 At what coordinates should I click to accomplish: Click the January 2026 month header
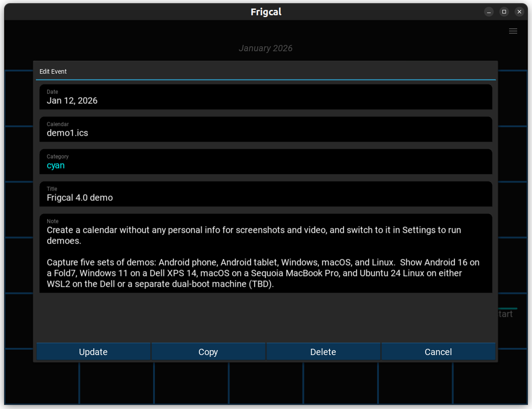(265, 48)
